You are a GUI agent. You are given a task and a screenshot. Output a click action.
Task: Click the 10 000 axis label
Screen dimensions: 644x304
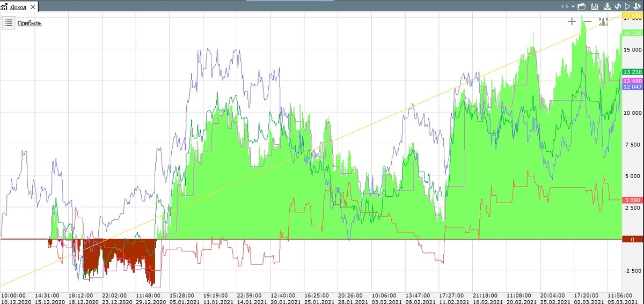(x=633, y=113)
